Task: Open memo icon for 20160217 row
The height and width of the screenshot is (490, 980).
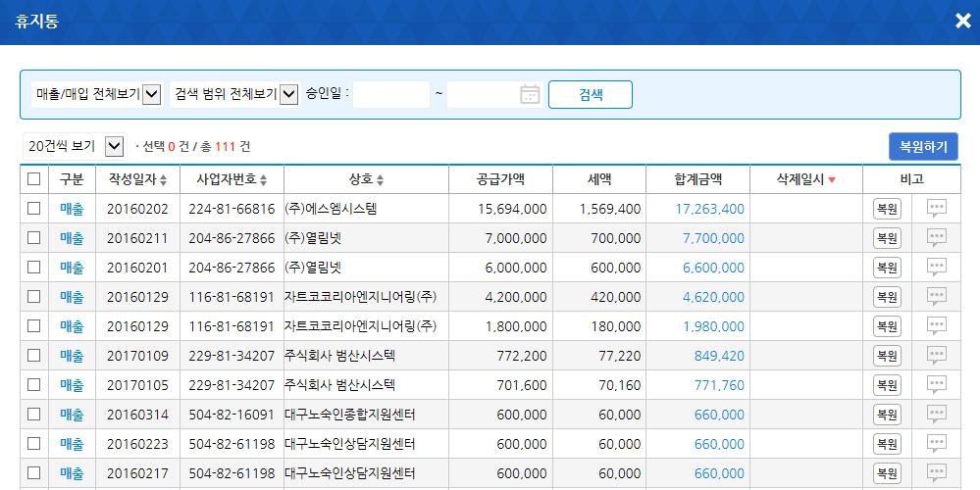Action: [936, 472]
